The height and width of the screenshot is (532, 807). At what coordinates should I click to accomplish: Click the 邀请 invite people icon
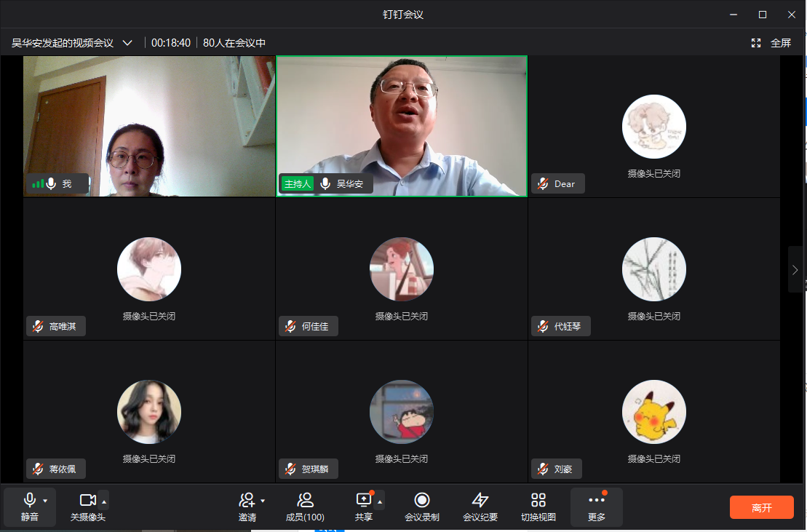247,501
